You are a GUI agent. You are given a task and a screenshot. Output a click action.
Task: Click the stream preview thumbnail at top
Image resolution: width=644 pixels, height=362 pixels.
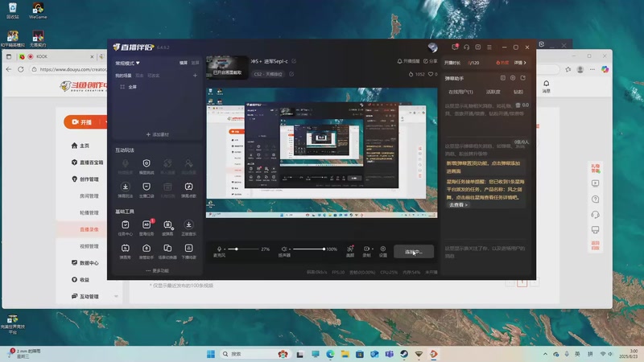(x=227, y=68)
